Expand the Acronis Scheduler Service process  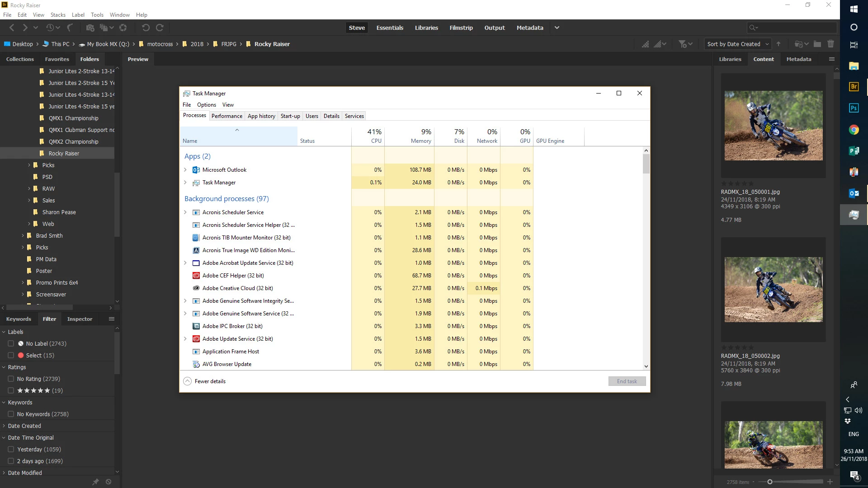[185, 212]
